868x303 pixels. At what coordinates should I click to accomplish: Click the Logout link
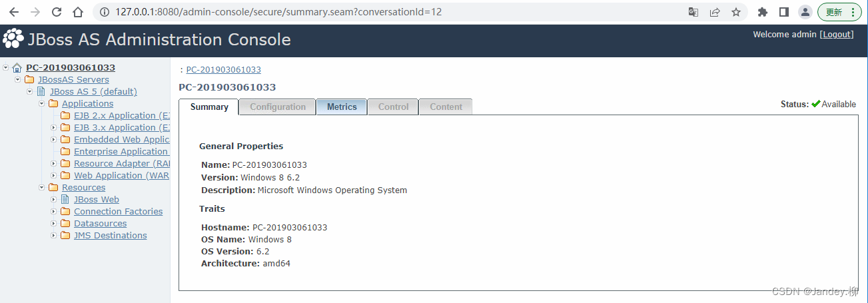pyautogui.click(x=837, y=34)
